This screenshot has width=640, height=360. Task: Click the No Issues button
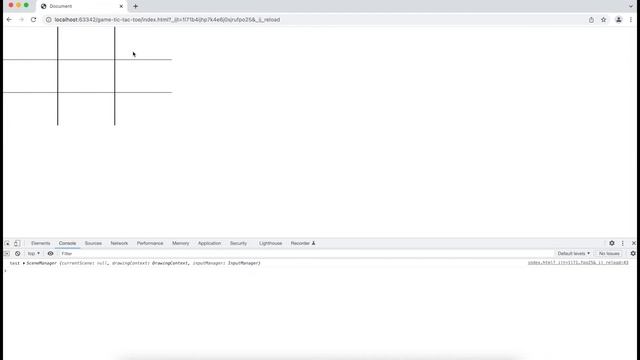[x=609, y=253]
